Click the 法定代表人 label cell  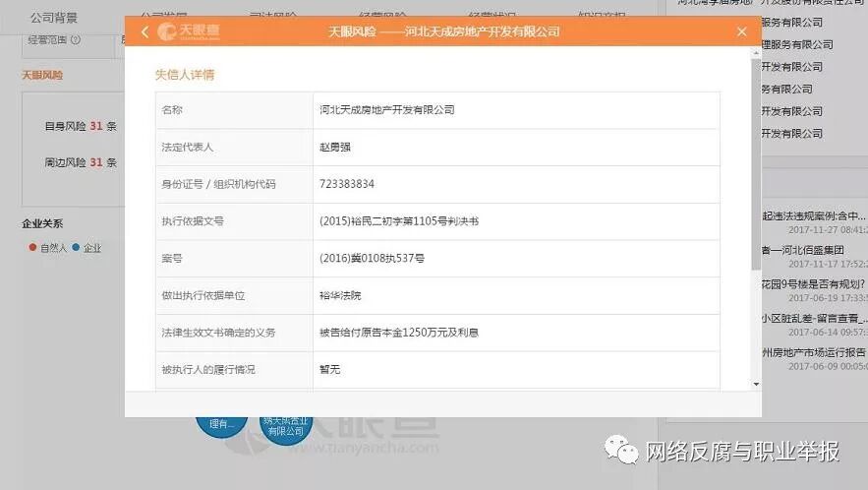(234, 147)
